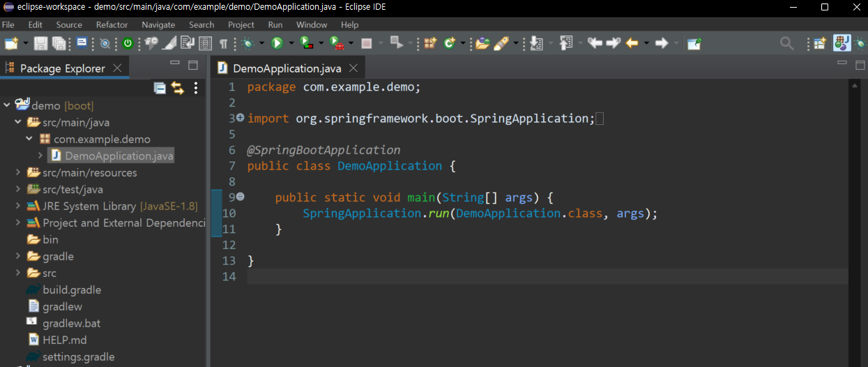
Task: Unfold collapsed imports on line 3
Action: point(240,118)
